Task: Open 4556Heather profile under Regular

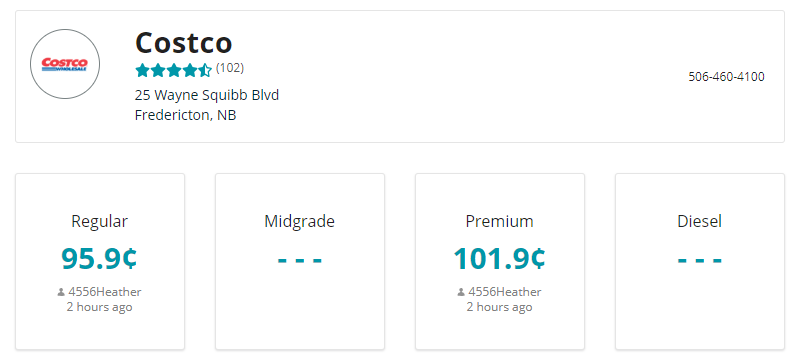Action: point(105,292)
